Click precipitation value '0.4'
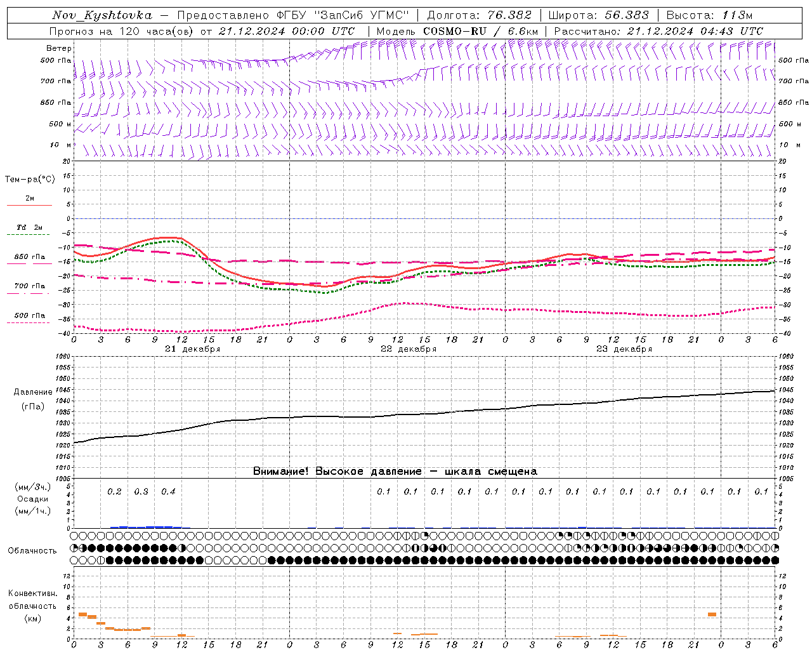This screenshot has height=650, width=812. 168,491
